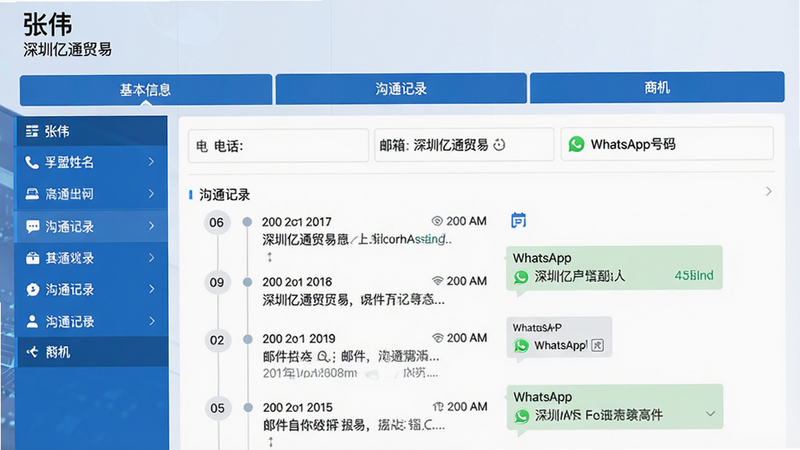Viewport: 800px width, 450px height.
Task: Expand the 沟通记录 section with right chevron
Action: point(768,191)
